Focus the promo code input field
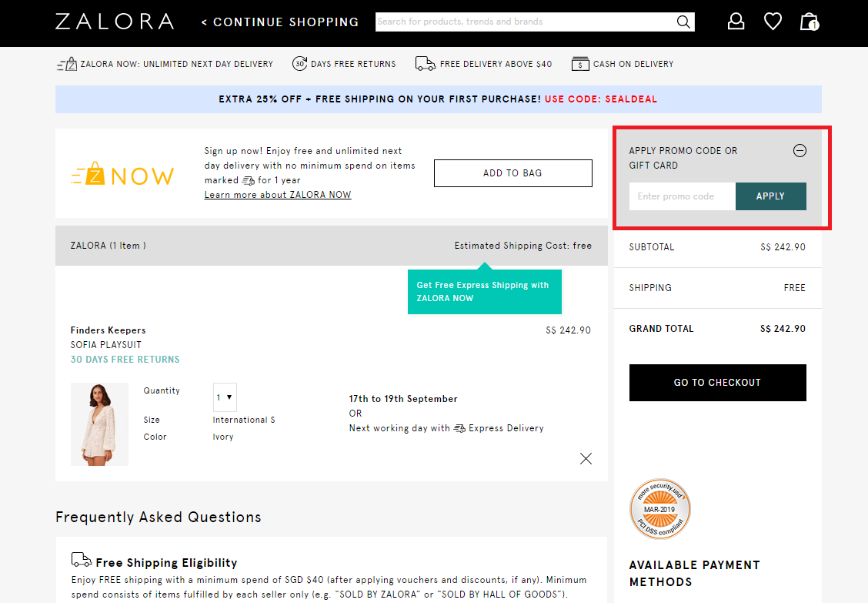The image size is (868, 603). 682,196
